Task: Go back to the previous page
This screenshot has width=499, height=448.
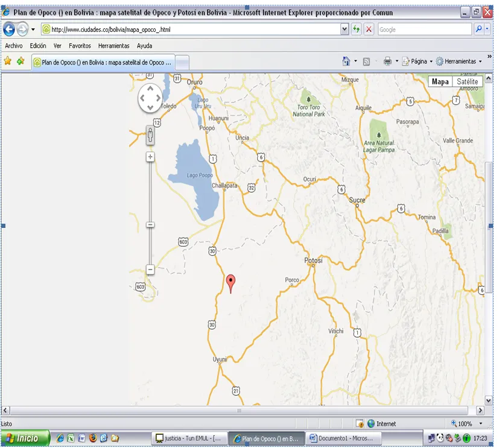Action: [x=9, y=30]
